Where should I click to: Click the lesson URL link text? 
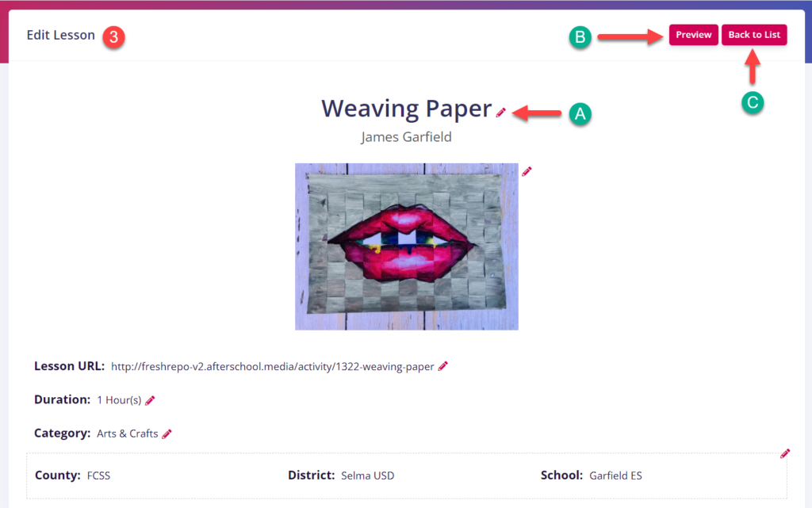pos(273,367)
